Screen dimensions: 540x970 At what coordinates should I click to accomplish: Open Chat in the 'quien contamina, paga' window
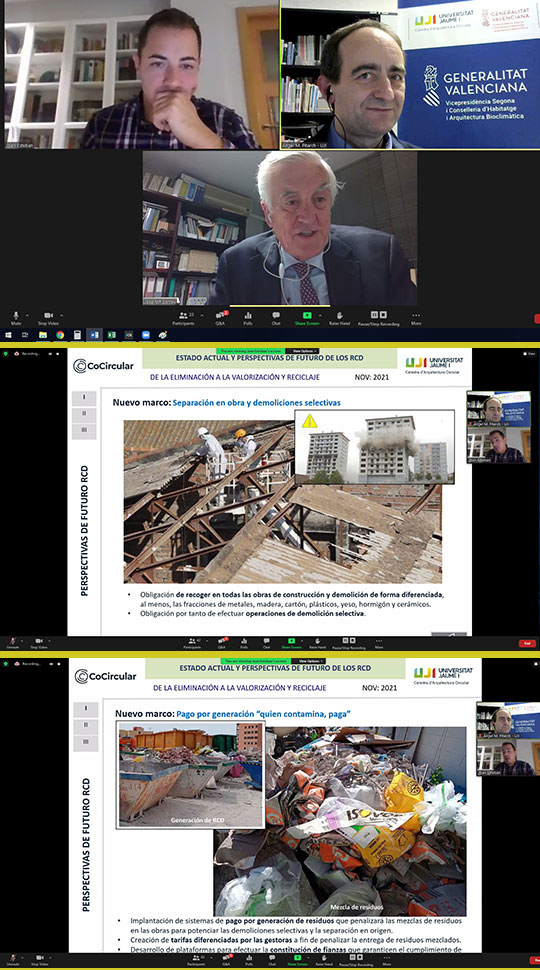point(272,961)
